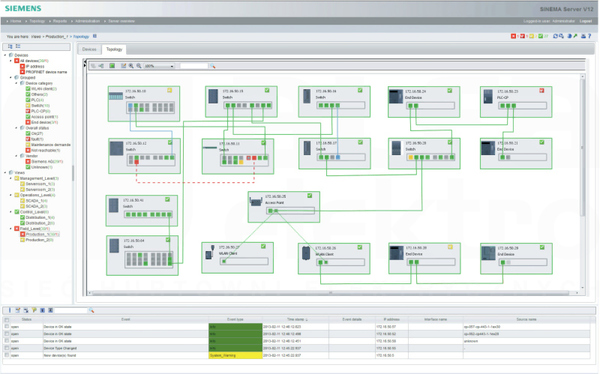The width and height of the screenshot is (600, 374).
Task: Select the Access Point device node 172.16.50.25
Action: (284, 207)
